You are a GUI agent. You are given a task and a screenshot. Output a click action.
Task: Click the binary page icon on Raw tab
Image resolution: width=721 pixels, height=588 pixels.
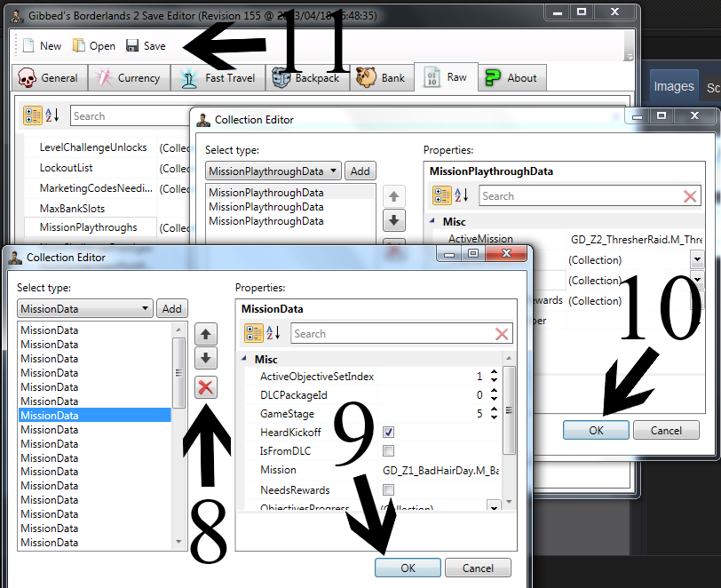click(432, 77)
